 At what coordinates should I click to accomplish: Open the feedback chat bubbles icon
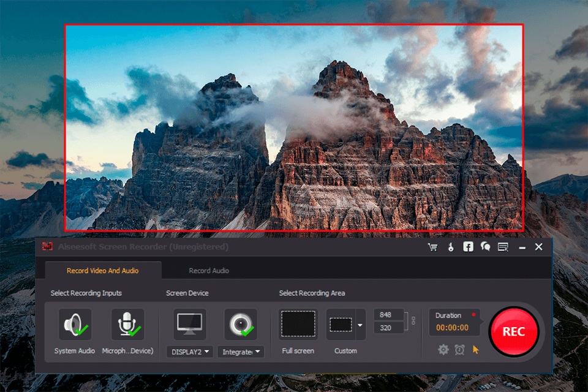pyautogui.click(x=485, y=246)
